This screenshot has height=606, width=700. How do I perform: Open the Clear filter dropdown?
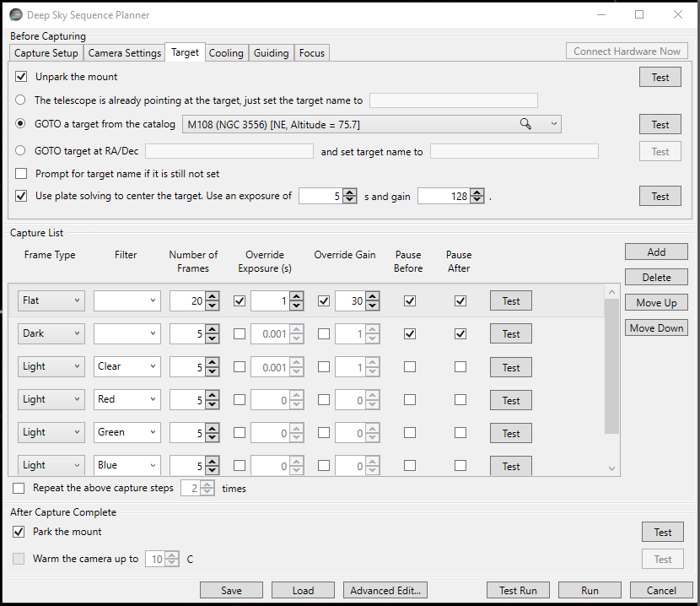[127, 366]
